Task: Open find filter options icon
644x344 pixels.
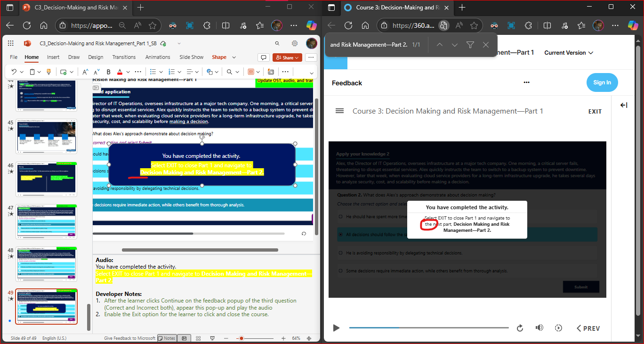Action: pyautogui.click(x=470, y=45)
